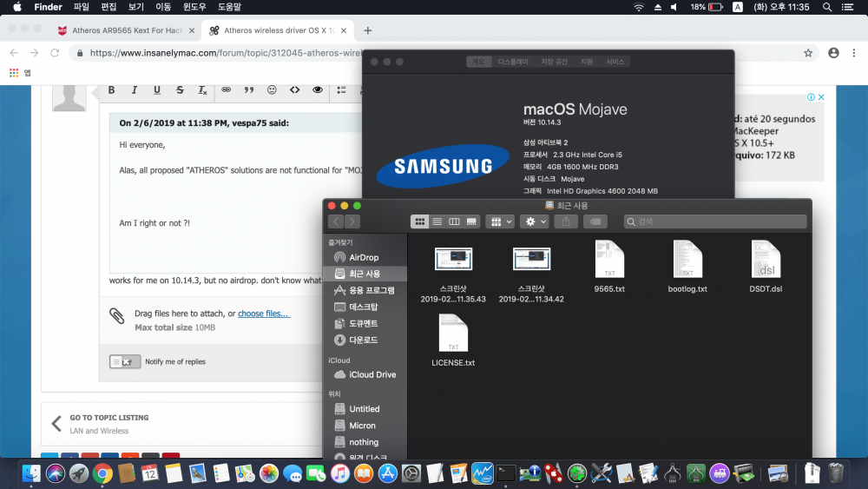Open the Finder 파일 menu
The image size is (868, 489).
[82, 7]
